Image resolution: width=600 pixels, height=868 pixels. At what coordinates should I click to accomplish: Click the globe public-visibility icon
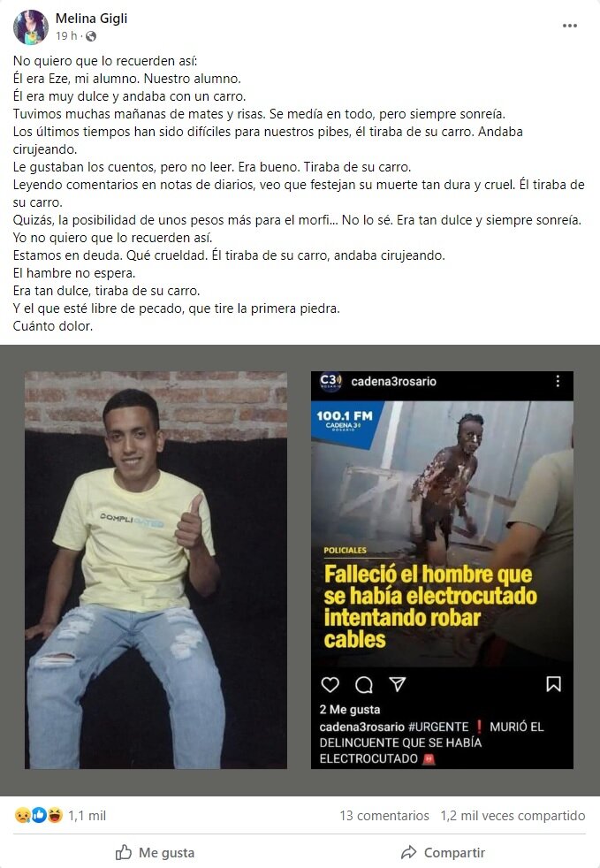pos(91,36)
